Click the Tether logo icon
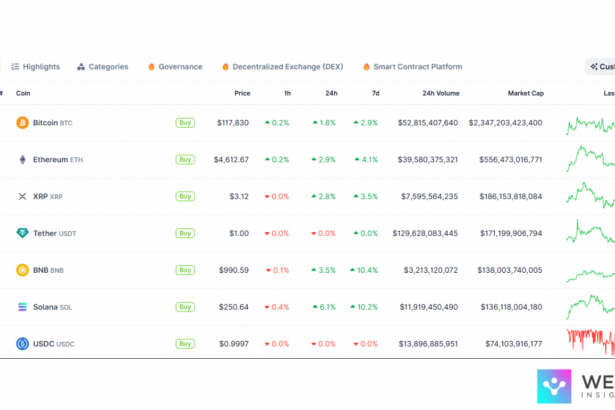This screenshot has width=615, height=410. 22,233
